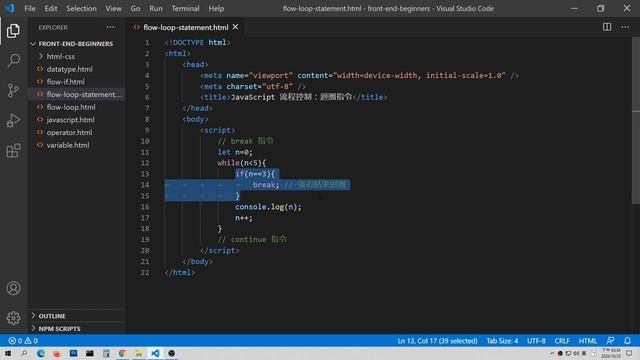
Task: Select flow-loop-statement file in explorer
Action: (x=84, y=94)
